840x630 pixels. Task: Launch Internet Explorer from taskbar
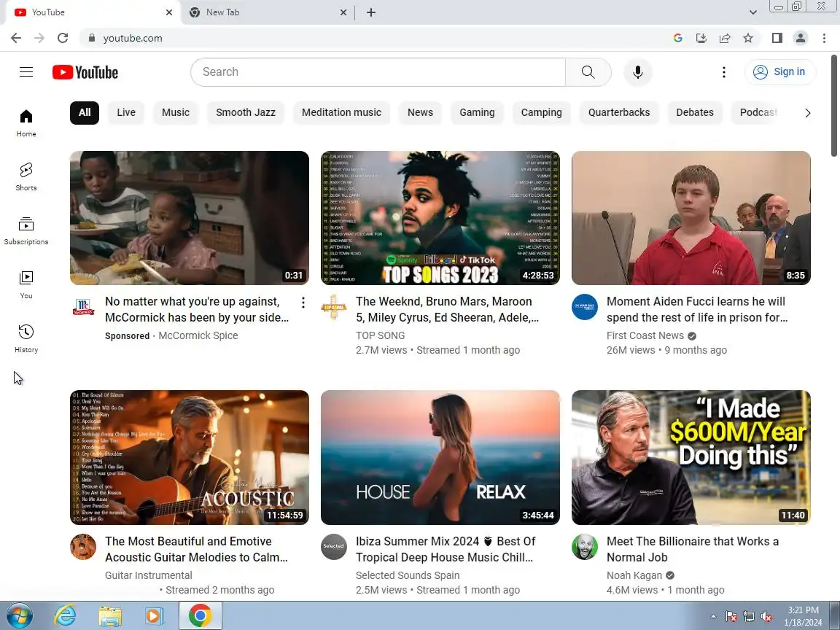(65, 616)
